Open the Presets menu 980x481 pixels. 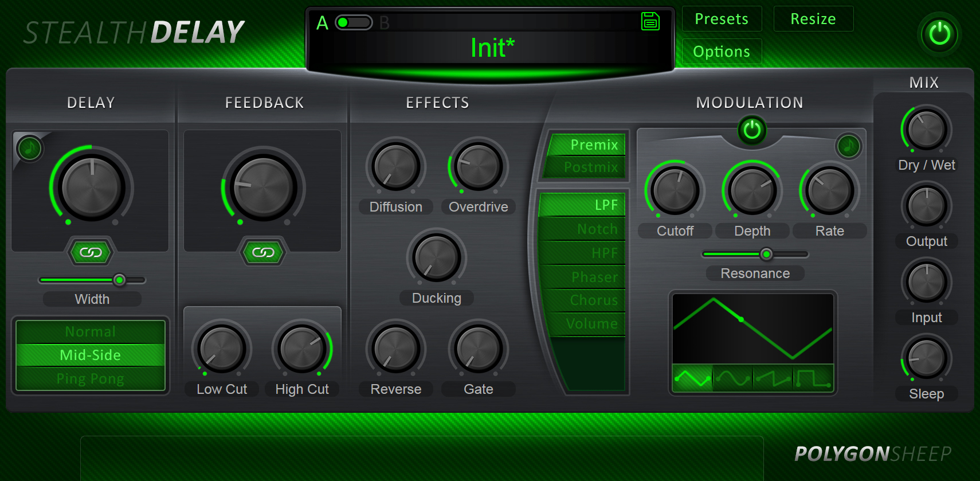(x=722, y=19)
